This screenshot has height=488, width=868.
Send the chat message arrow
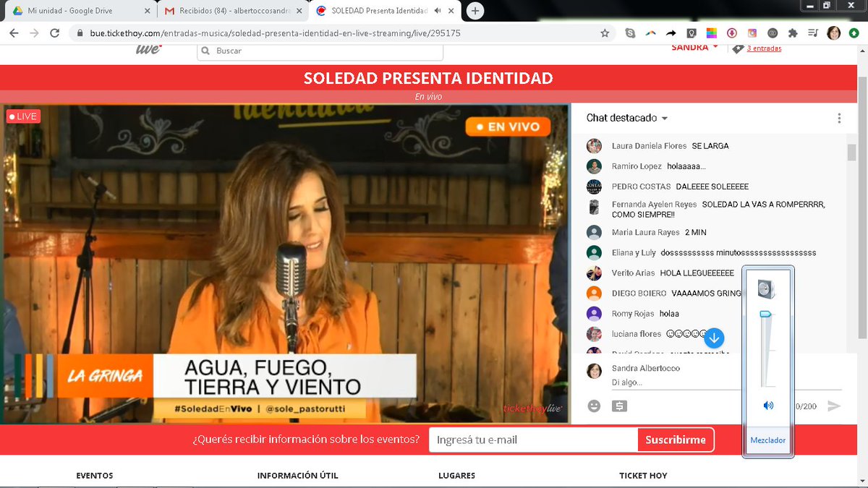tap(834, 406)
